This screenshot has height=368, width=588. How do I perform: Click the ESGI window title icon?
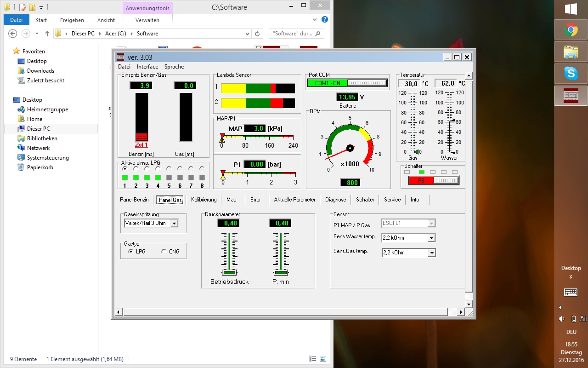(120, 57)
